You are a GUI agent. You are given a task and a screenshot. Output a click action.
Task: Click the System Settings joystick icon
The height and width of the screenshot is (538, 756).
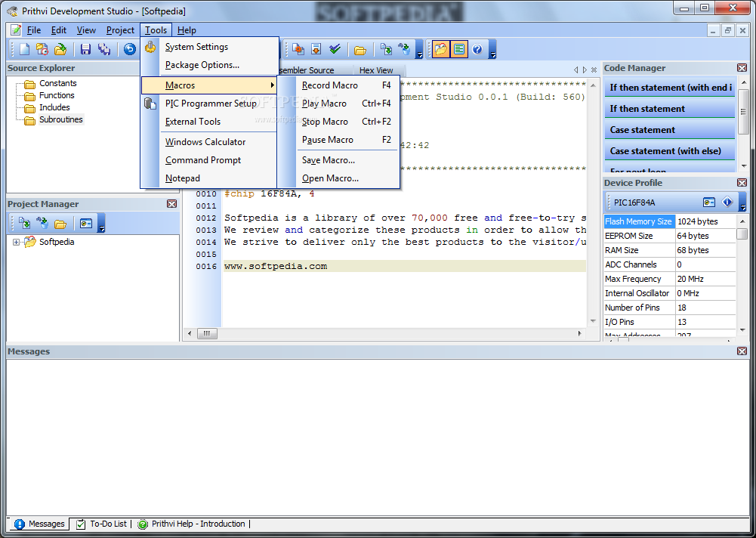click(x=150, y=47)
